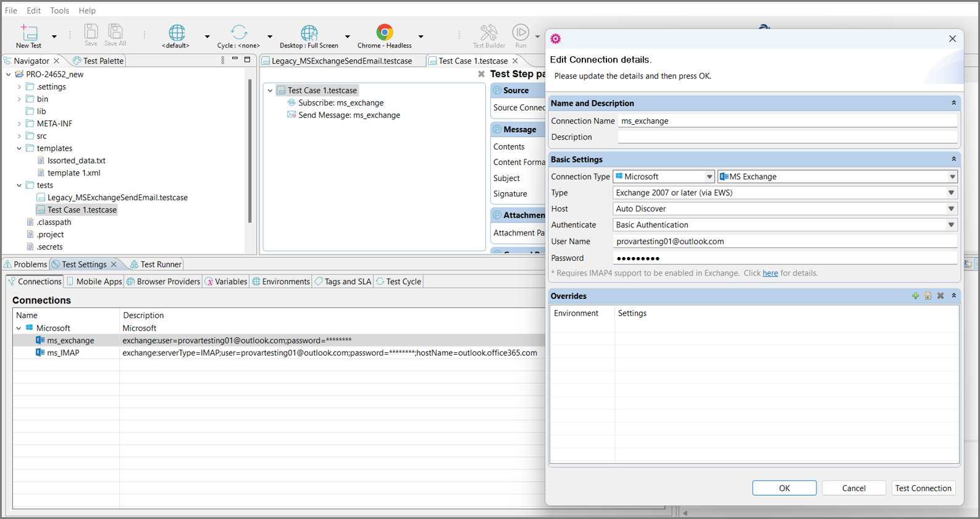Open the Desktop Full Screen dropdown arrow
Viewport: 980px width, 519px height.
[x=348, y=36]
